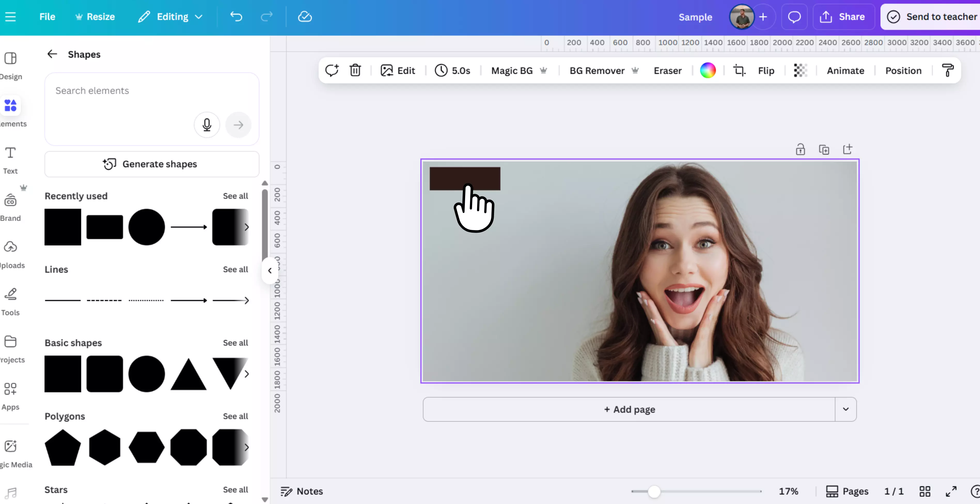
Task: Open the File menu
Action: 47,17
